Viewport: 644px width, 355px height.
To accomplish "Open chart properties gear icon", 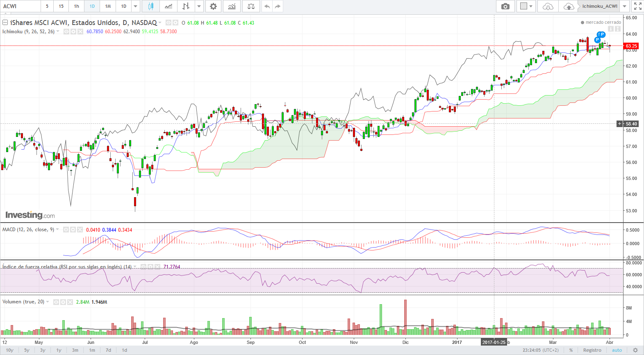I will click(213, 6).
